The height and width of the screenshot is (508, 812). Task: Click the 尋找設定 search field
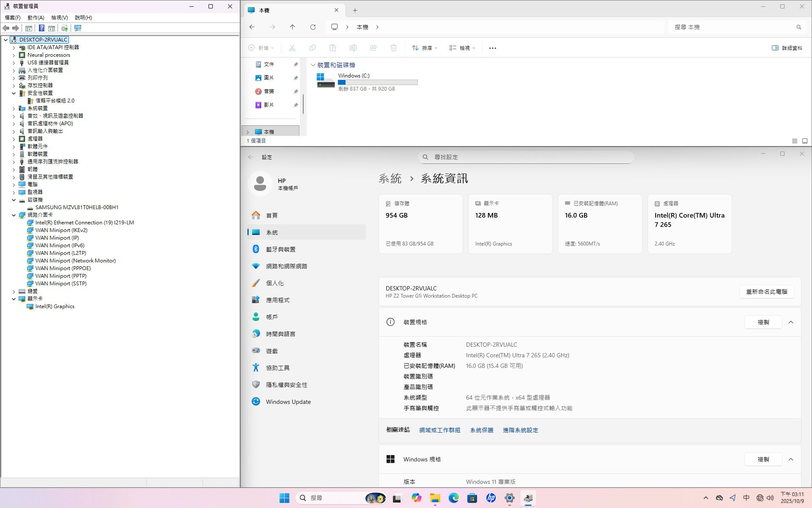click(x=526, y=157)
